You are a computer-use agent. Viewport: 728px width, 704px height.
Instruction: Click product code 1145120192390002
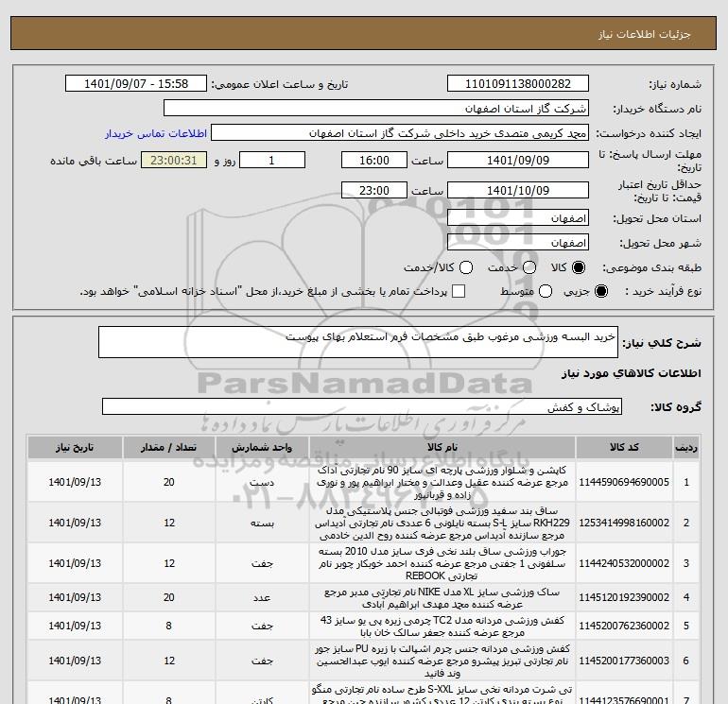624,598
